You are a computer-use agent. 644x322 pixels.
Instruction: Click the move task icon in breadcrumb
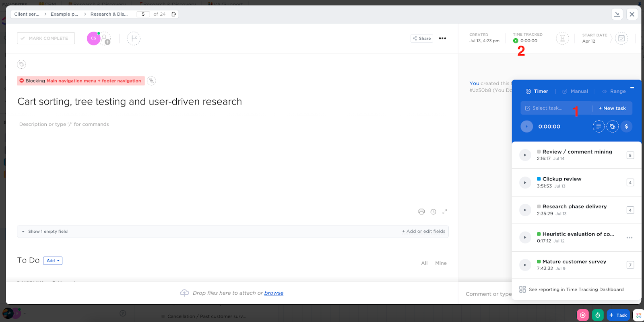tap(174, 14)
